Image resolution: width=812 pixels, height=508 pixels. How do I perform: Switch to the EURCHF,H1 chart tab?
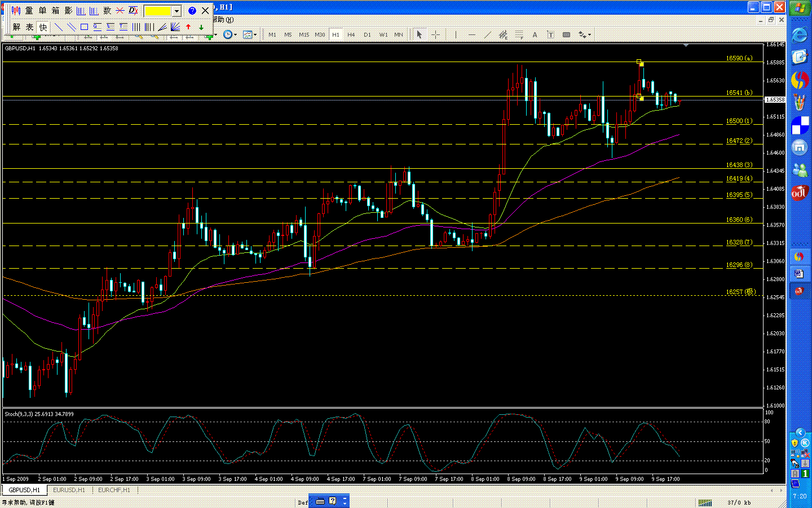[114, 490]
